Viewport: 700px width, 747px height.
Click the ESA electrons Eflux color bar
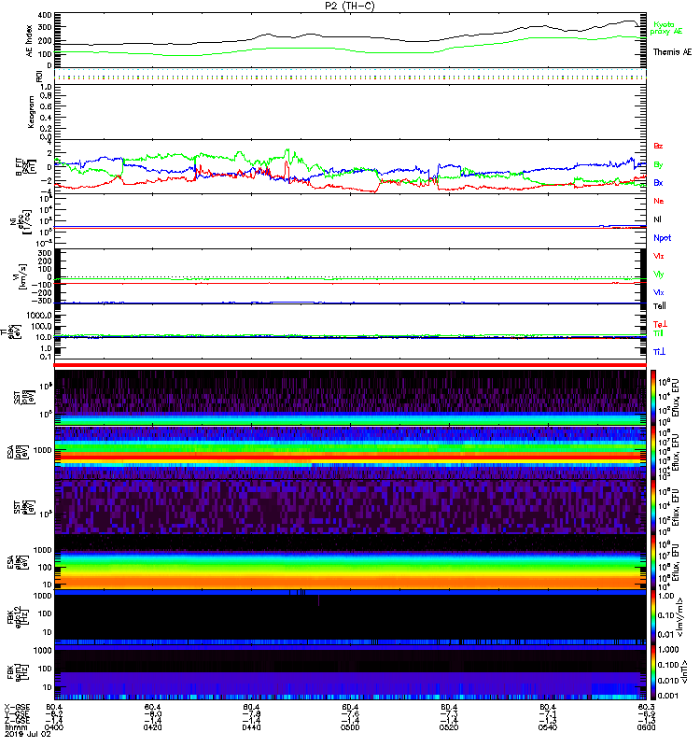pos(653,562)
